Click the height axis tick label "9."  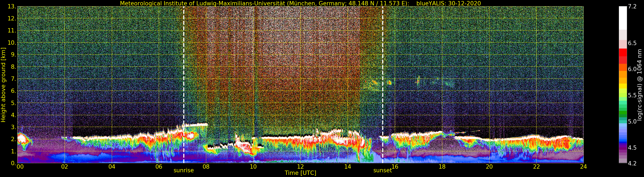coord(14,55)
